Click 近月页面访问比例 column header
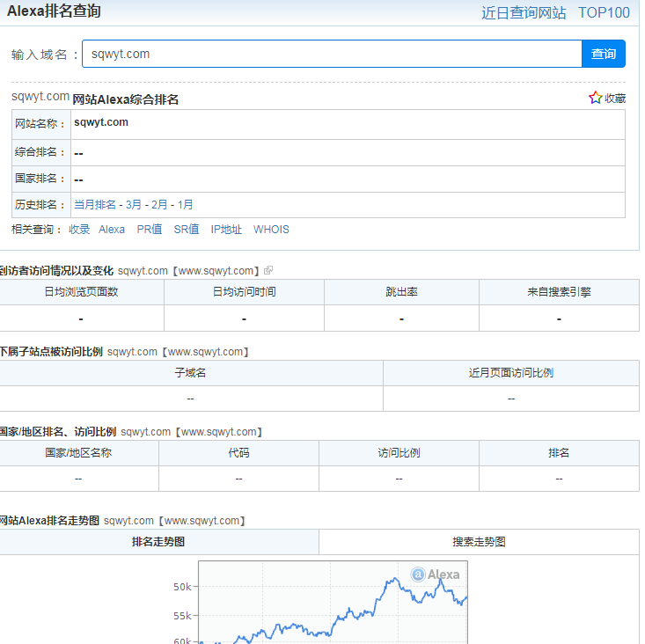 (511, 372)
